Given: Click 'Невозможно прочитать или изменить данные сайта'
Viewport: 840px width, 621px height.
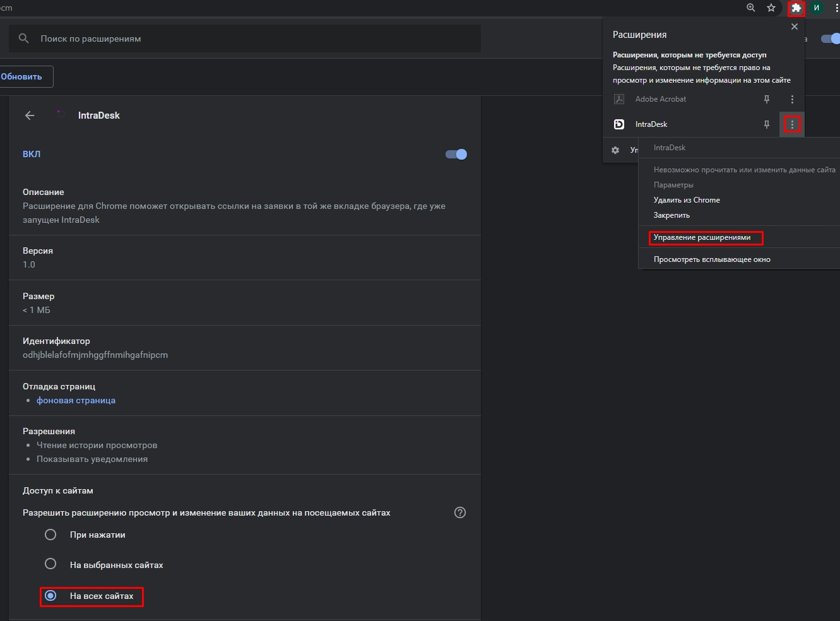Looking at the screenshot, I should [x=745, y=170].
